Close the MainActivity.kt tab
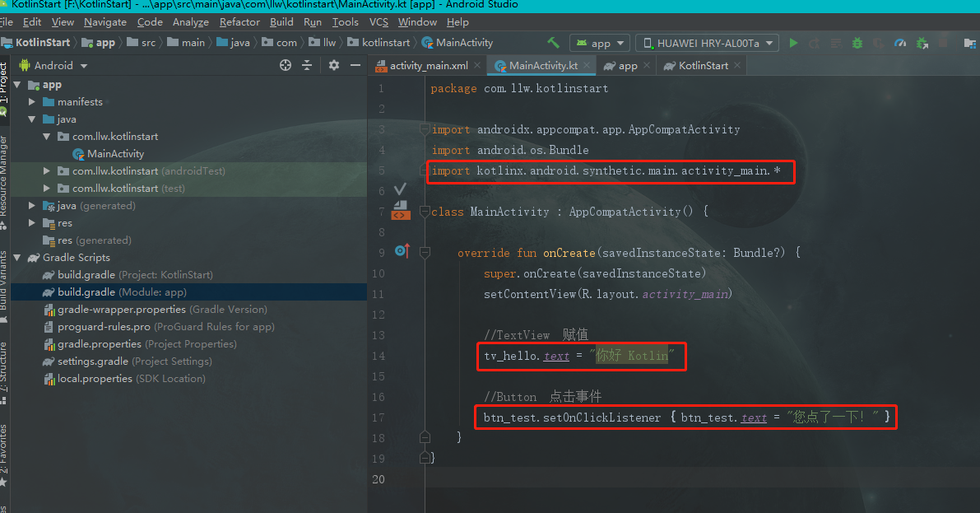Screen dimensions: 980x513 click(587, 65)
